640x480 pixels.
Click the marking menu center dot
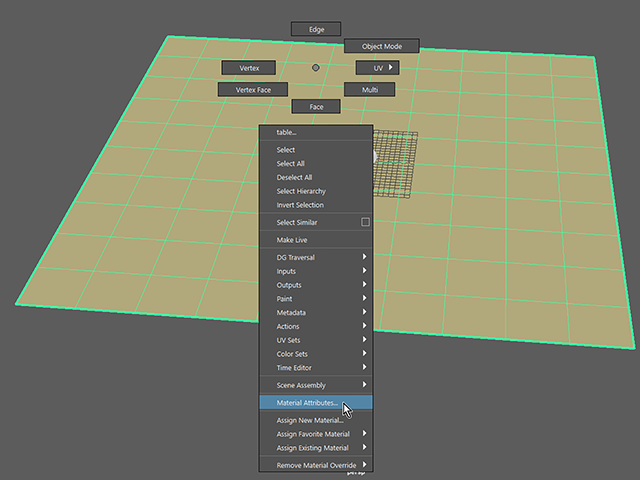(316, 67)
